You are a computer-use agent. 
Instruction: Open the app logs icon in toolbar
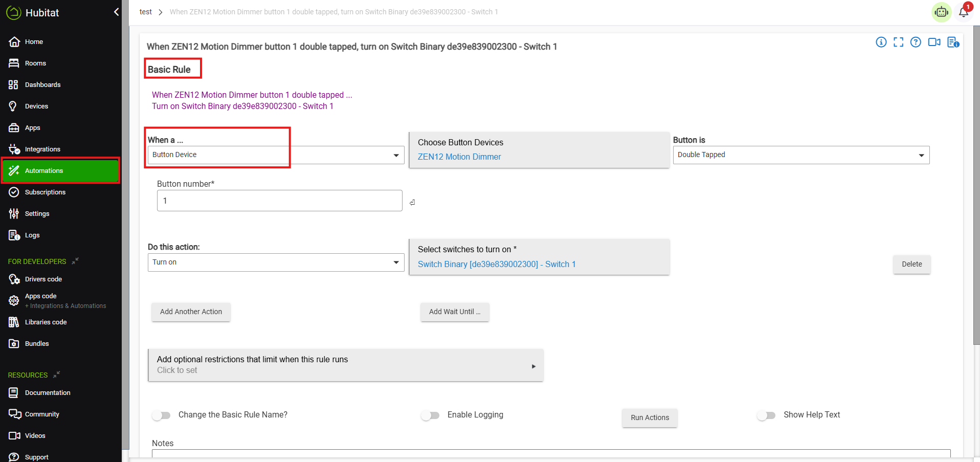click(x=953, y=42)
